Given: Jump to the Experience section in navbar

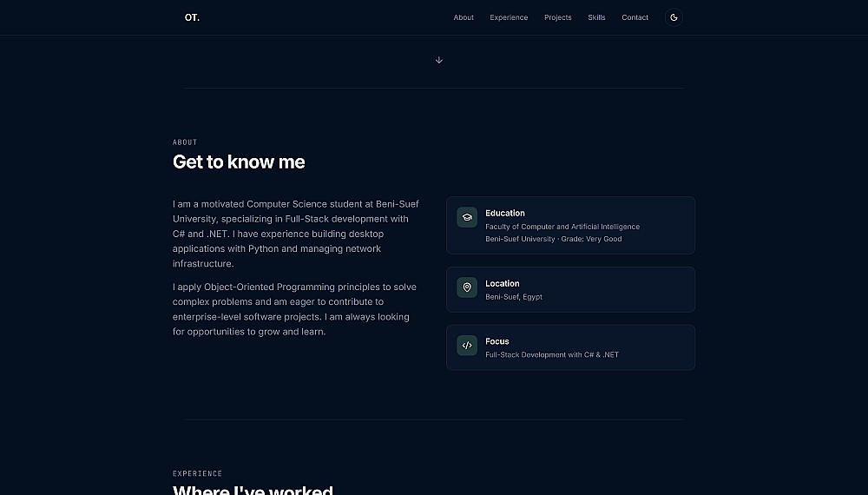Looking at the screenshot, I should (509, 17).
